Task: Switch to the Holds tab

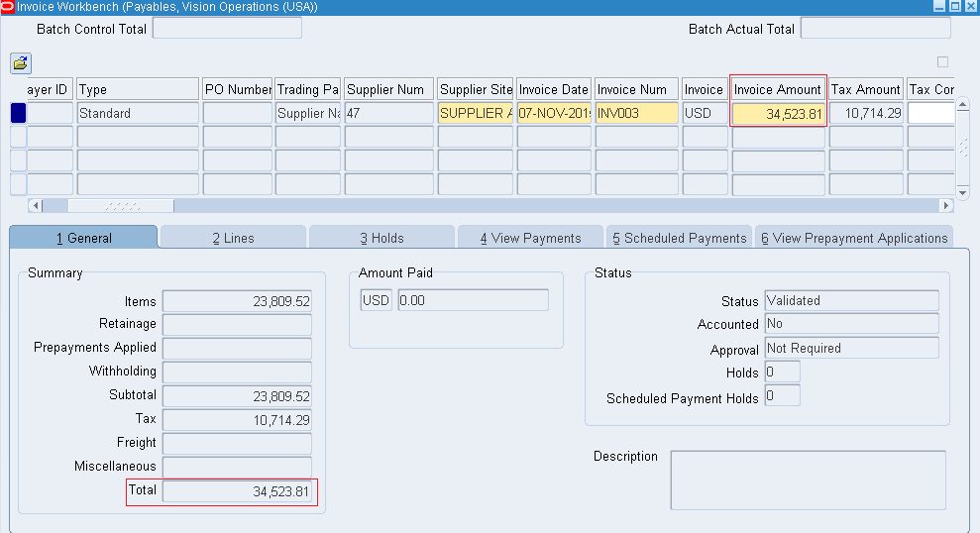Action: pyautogui.click(x=381, y=238)
